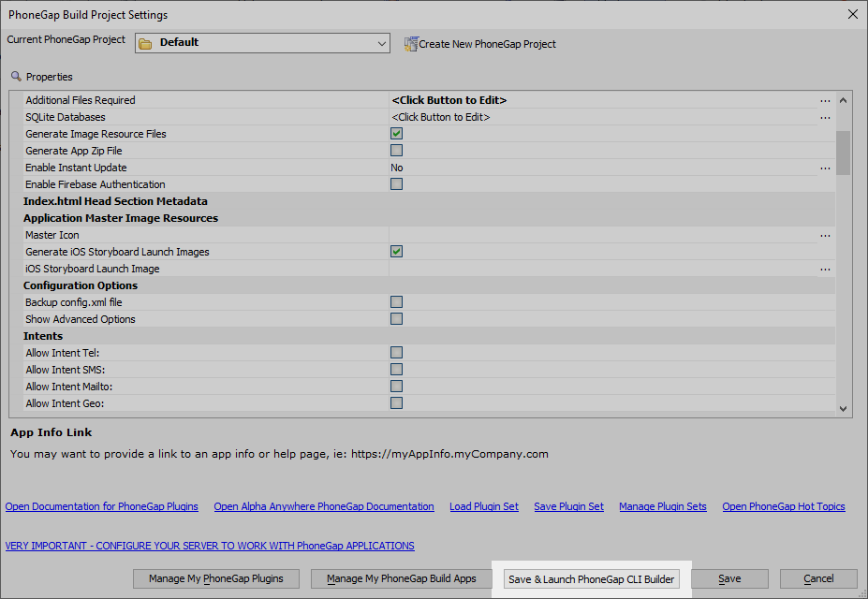The image size is (868, 599).
Task: Click the properties list scrollbar thumb
Action: point(843,153)
